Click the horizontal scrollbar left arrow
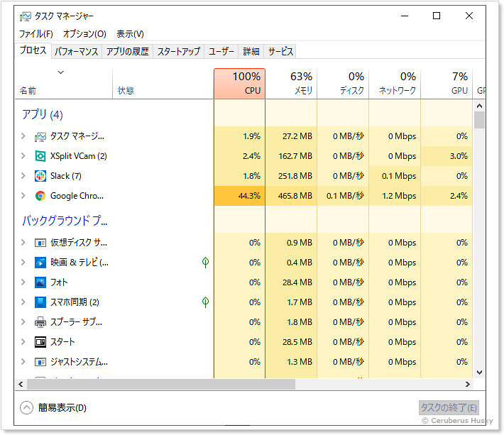Image resolution: width=504 pixels, height=435 pixels. pyautogui.click(x=21, y=384)
